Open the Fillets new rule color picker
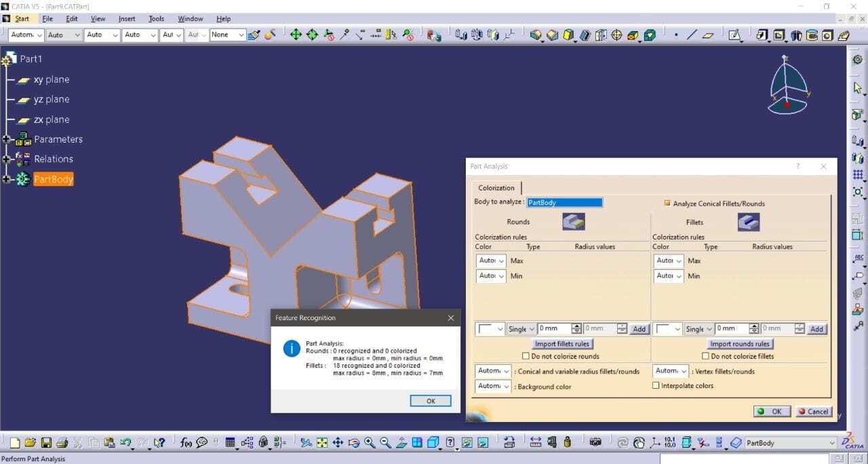The width and height of the screenshot is (868, 464). coord(668,328)
